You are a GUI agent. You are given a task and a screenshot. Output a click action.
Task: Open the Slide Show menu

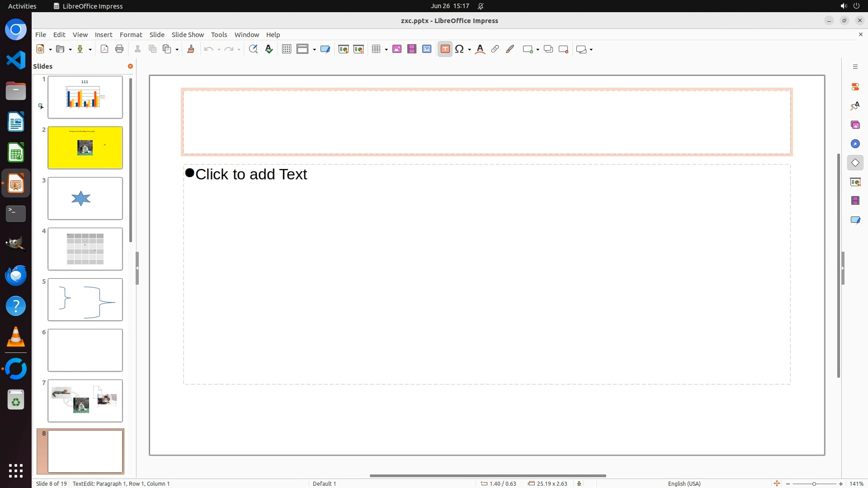[188, 35]
